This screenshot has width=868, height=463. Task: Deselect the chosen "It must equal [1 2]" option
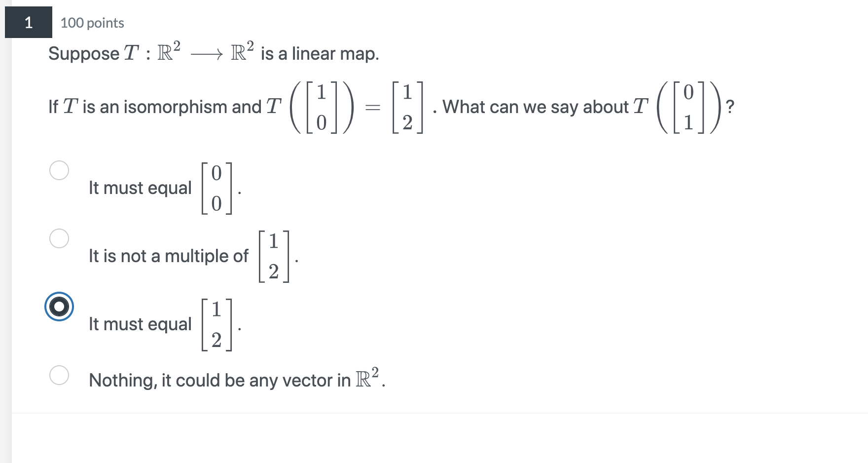(59, 307)
